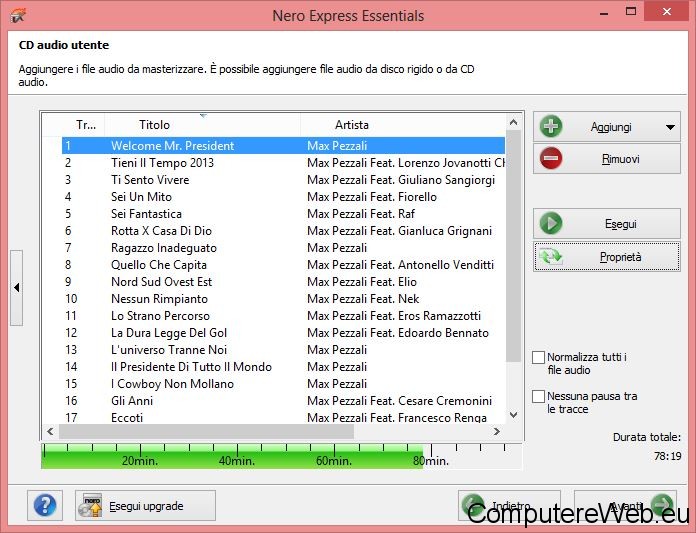Click artist Max Pezzali Feat. Antonello Venditti
Image resolution: width=696 pixels, height=533 pixels.
click(400, 265)
